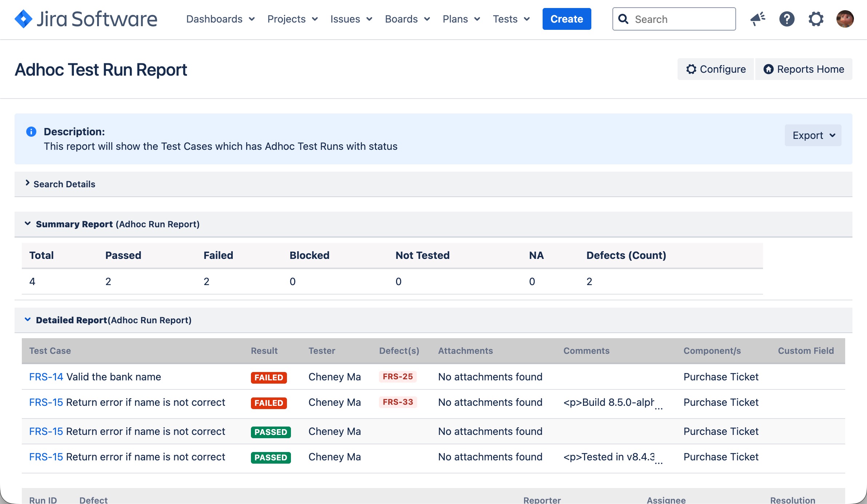Viewport: 867px width, 504px height.
Task: Go to Reports Home
Action: pos(804,69)
